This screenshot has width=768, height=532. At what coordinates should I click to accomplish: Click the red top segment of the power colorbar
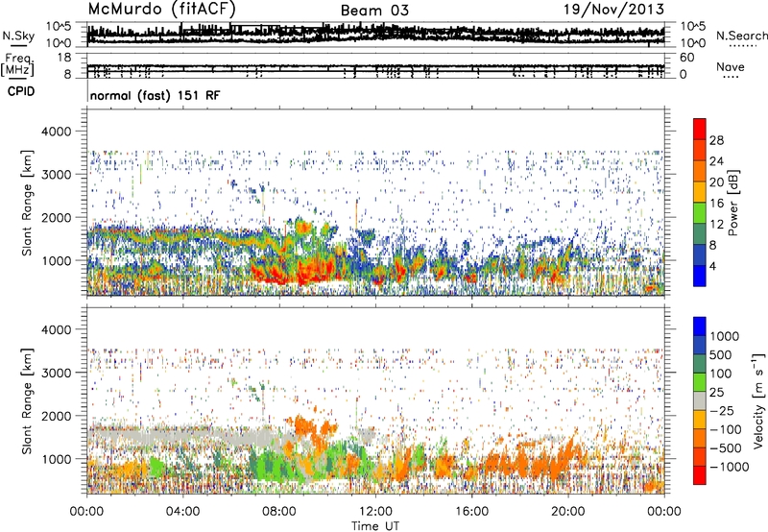point(700,130)
